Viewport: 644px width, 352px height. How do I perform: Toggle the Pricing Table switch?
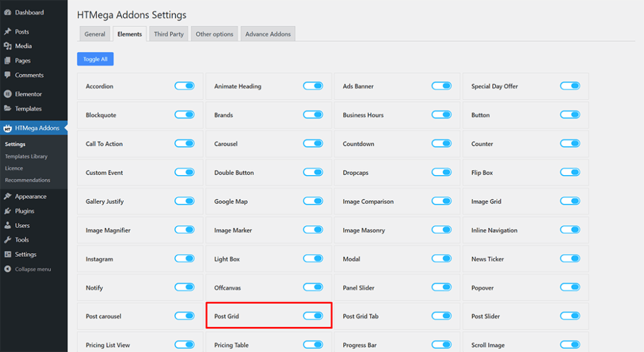tap(313, 344)
